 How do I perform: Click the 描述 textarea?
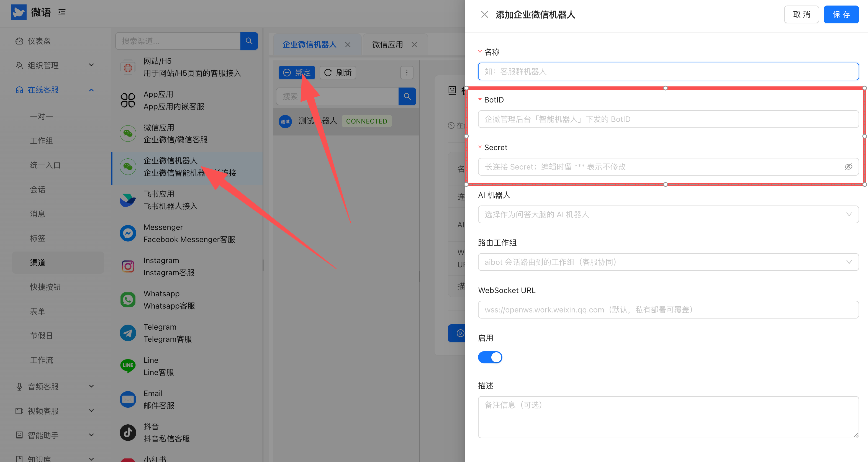668,417
